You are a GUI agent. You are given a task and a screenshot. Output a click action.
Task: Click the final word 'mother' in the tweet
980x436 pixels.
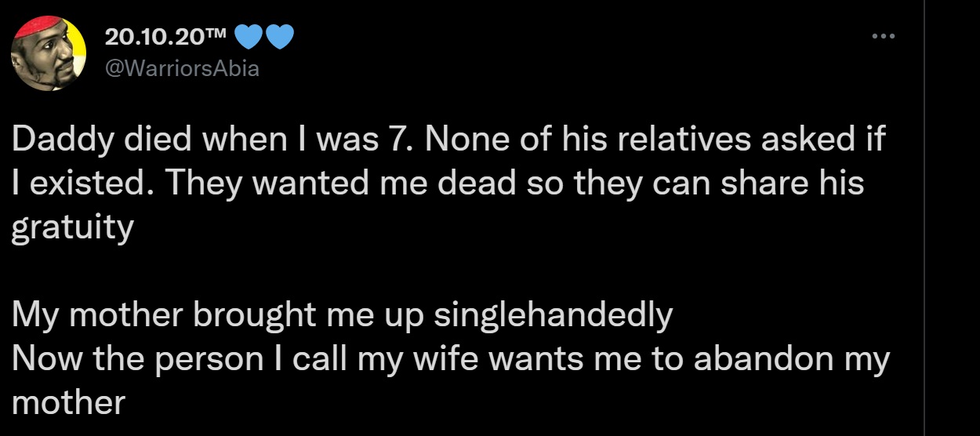(x=68, y=403)
